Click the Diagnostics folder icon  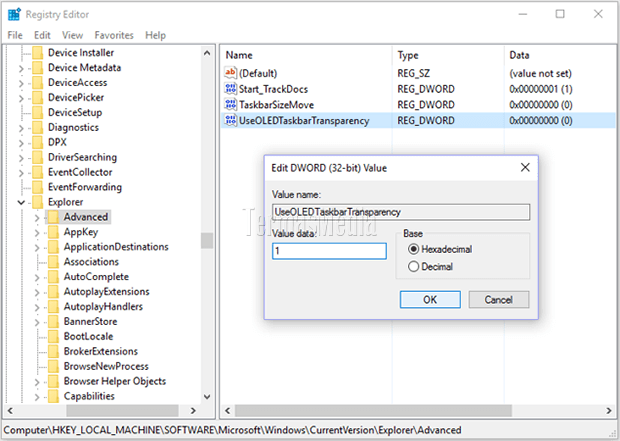coord(38,127)
